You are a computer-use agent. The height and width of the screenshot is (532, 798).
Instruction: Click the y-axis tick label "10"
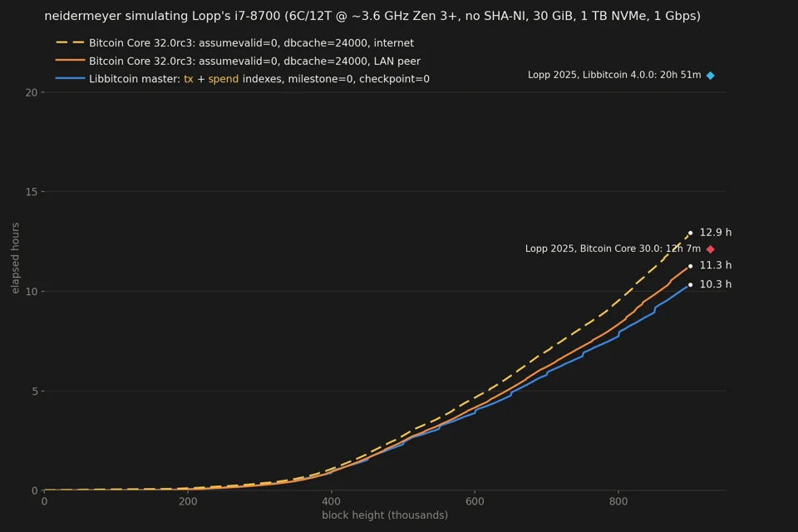point(32,291)
